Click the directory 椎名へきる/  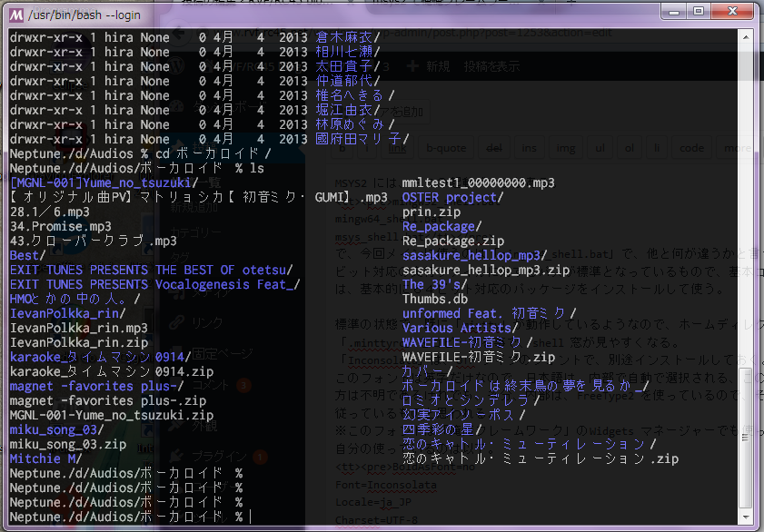coord(354,95)
